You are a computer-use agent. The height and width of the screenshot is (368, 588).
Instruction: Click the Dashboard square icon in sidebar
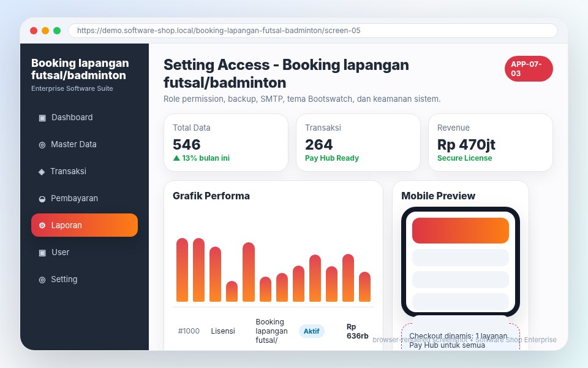coord(42,118)
